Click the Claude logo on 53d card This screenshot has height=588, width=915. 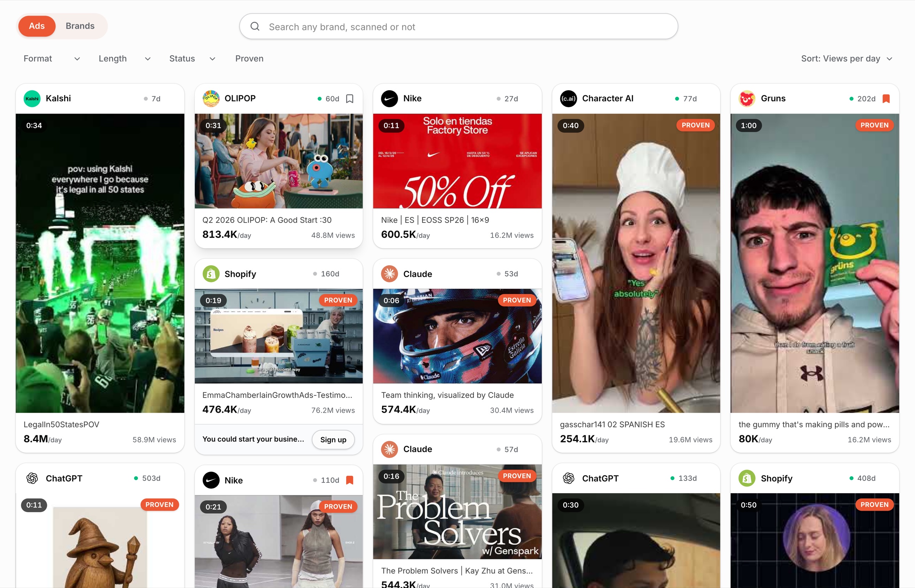point(390,274)
